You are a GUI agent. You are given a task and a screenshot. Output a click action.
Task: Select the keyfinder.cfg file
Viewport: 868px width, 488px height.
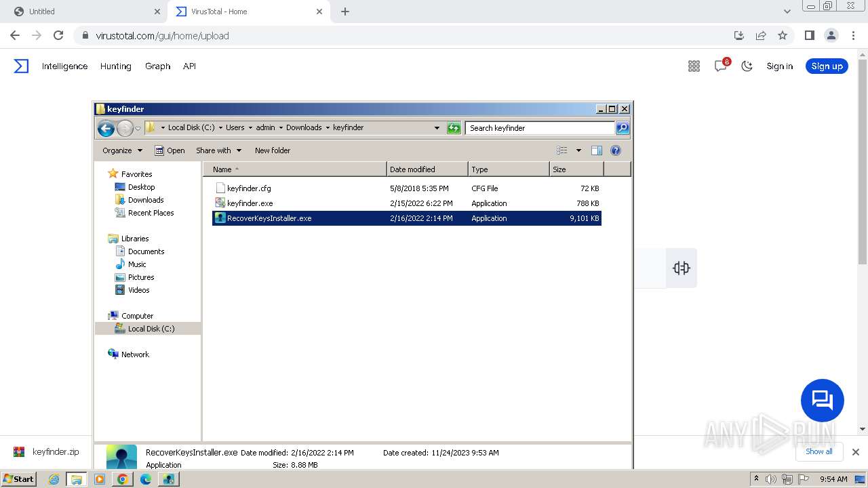click(x=407, y=188)
